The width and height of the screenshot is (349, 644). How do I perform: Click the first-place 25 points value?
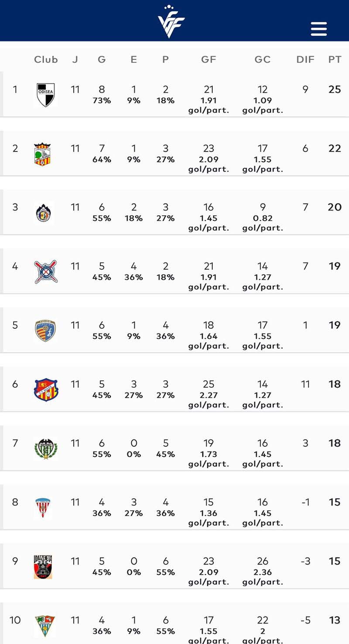(x=335, y=90)
